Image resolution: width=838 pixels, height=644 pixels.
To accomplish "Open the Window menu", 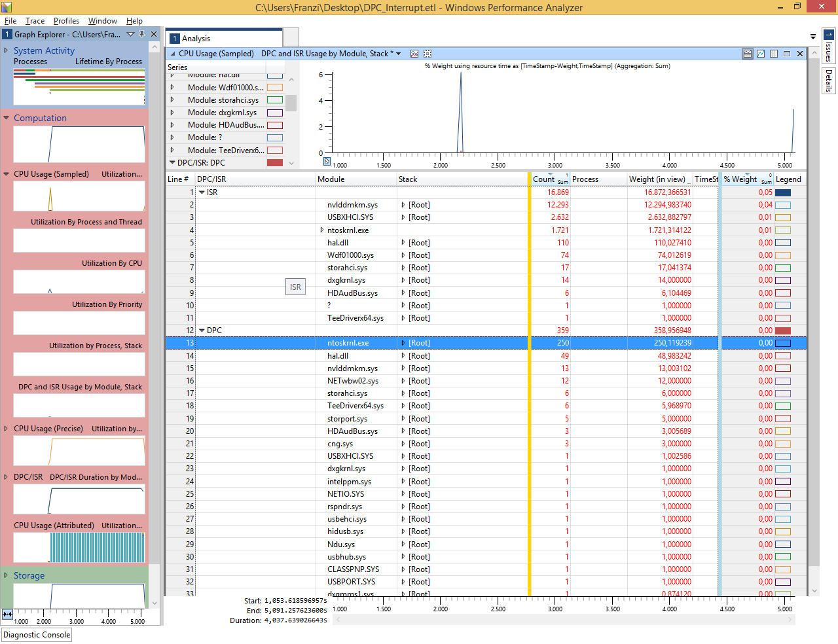I will click(103, 21).
